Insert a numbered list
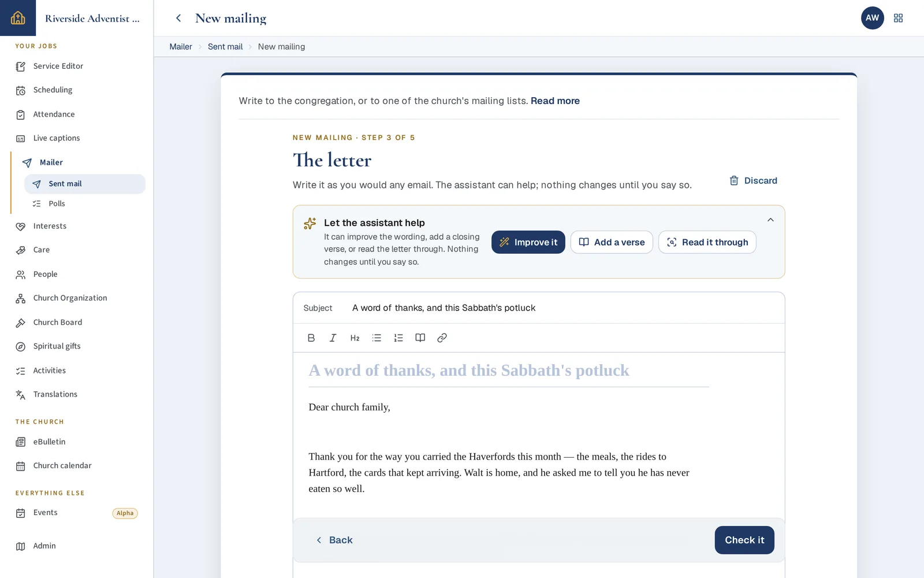This screenshot has height=578, width=924. tap(398, 338)
